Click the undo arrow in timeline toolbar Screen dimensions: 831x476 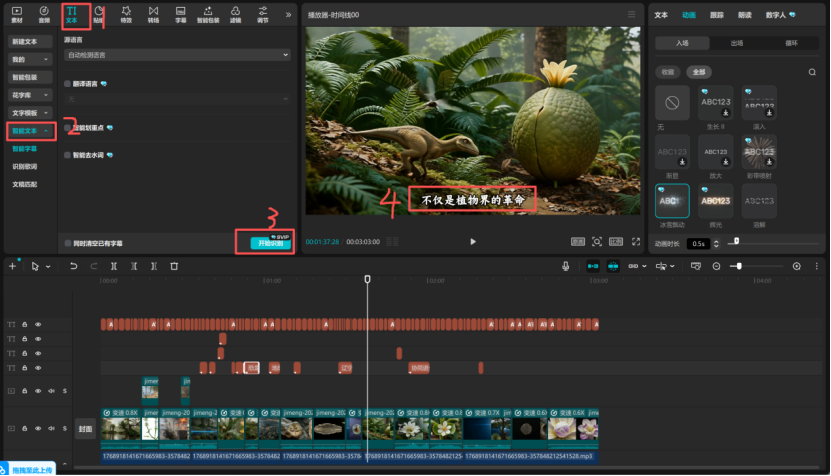(x=73, y=266)
